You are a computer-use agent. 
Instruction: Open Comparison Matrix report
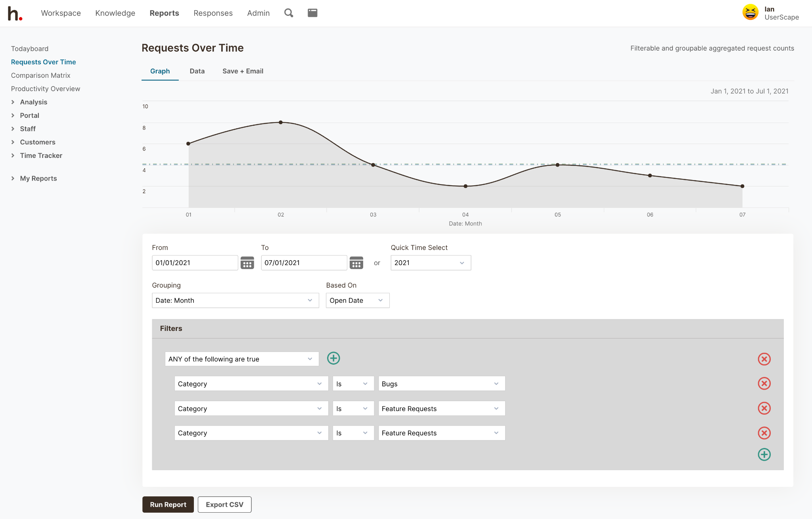pyautogui.click(x=41, y=75)
